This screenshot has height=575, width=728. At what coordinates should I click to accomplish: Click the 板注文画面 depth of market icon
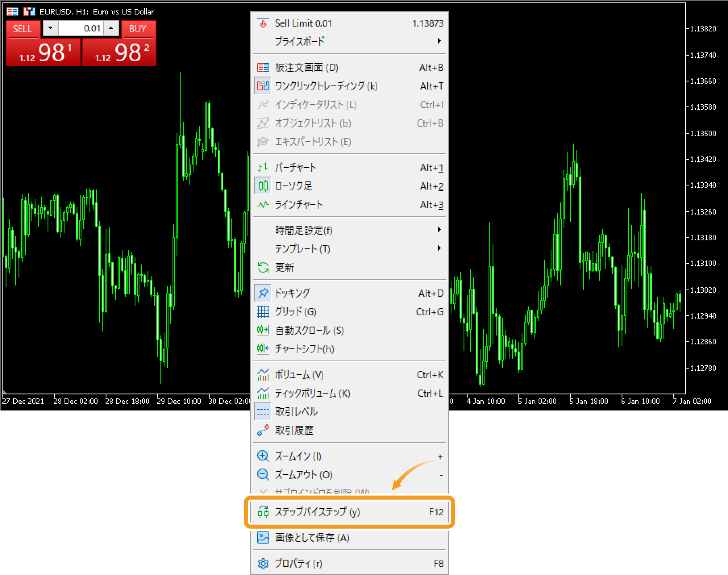coord(263,67)
